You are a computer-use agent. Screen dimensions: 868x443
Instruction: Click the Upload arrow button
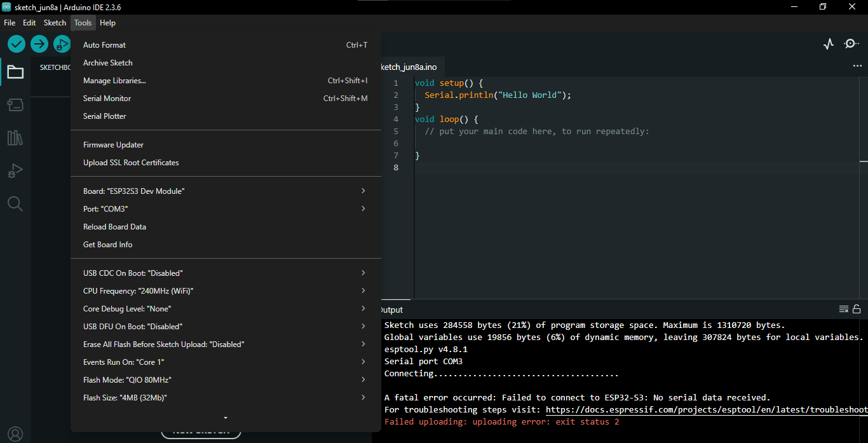[x=39, y=44]
